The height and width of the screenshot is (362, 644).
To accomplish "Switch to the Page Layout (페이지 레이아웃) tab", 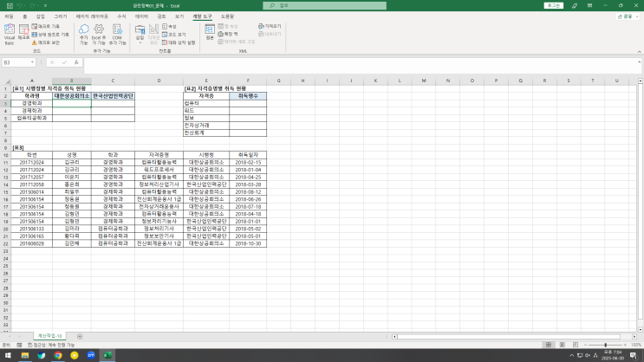I will click(x=92, y=16).
